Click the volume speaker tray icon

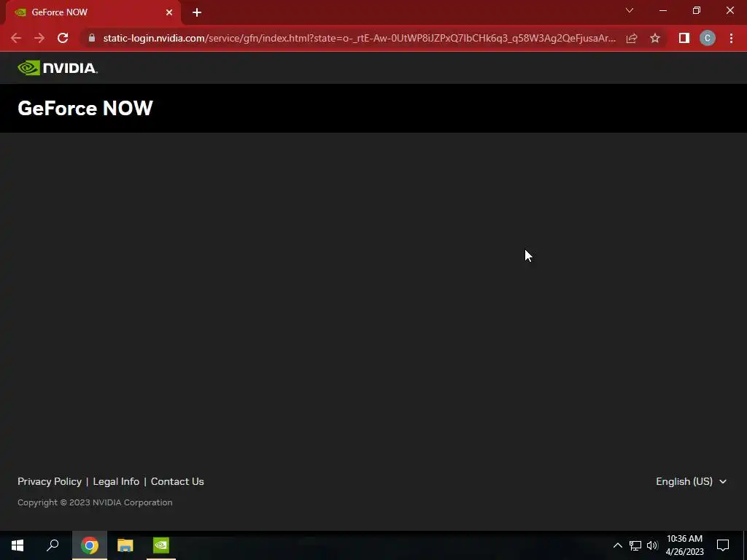point(652,545)
